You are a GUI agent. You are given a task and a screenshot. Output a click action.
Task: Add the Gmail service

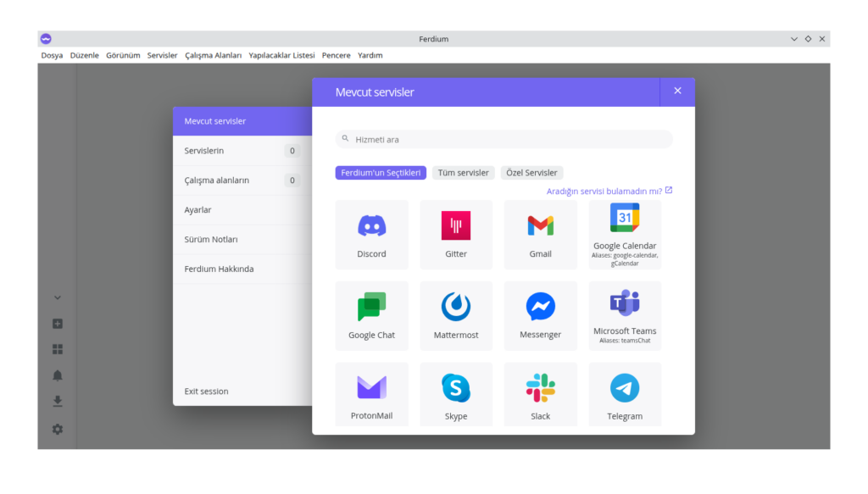[540, 235]
